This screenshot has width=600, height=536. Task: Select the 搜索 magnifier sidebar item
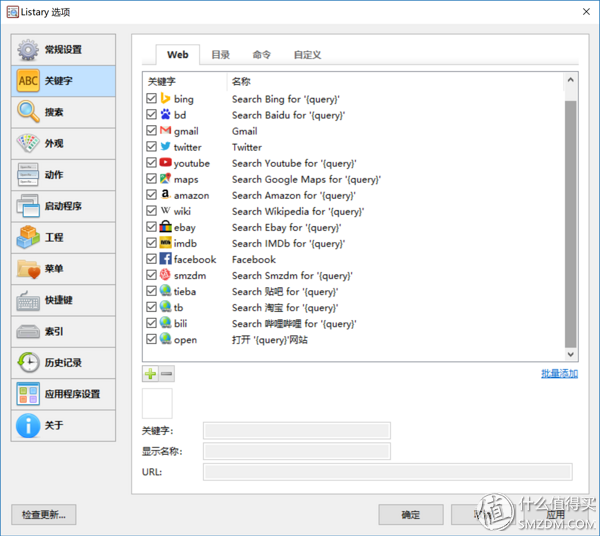point(63,112)
